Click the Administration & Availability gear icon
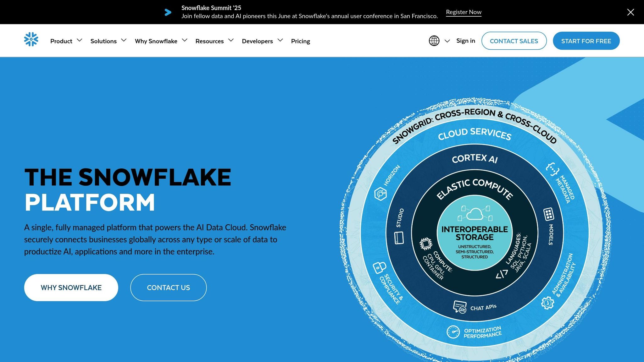The height and width of the screenshot is (362, 644). [547, 303]
